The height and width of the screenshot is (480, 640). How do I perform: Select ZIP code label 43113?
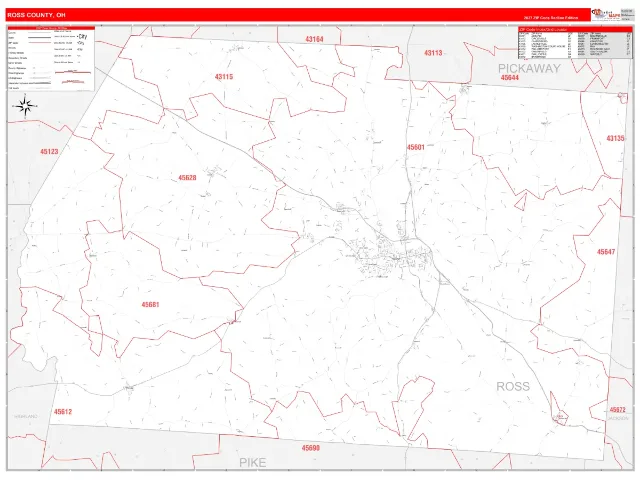(433, 53)
